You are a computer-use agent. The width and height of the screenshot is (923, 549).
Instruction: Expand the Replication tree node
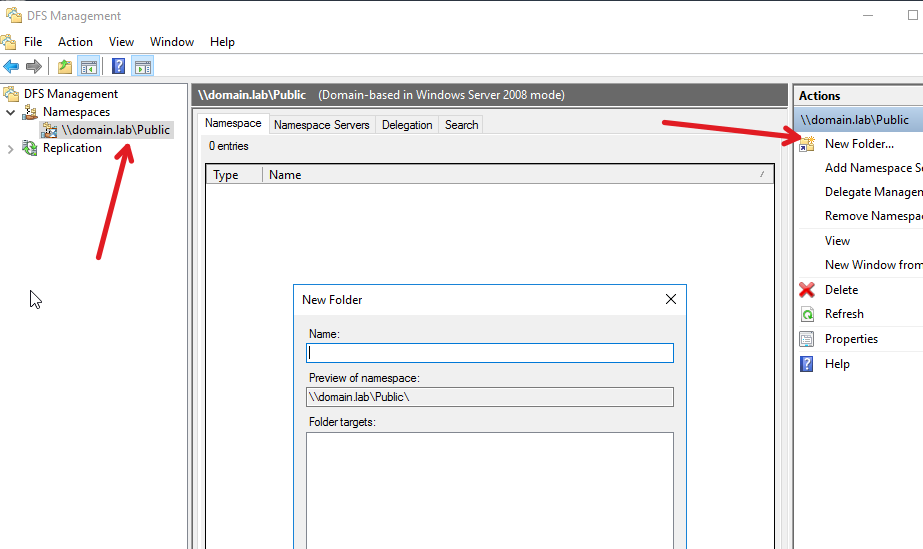pos(11,148)
